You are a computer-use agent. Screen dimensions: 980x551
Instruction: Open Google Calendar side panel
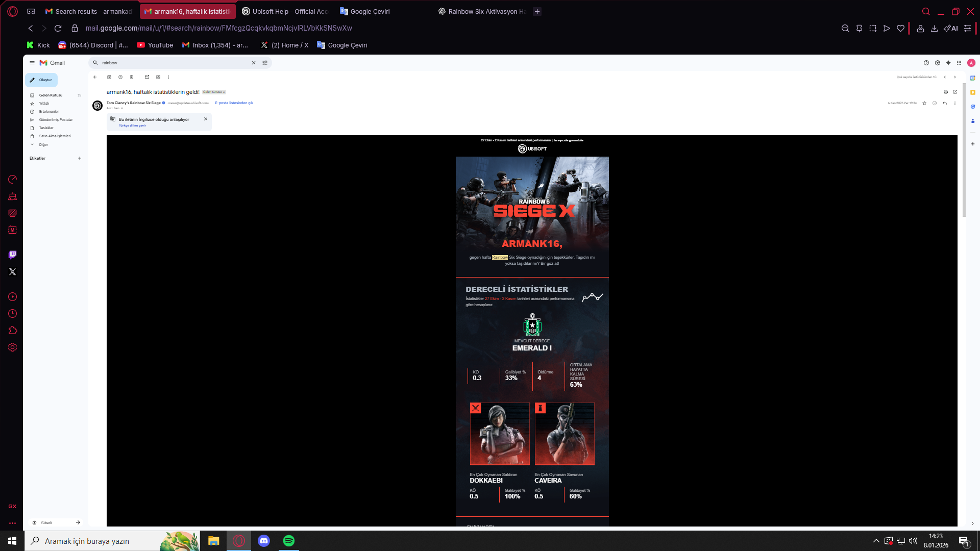[973, 78]
